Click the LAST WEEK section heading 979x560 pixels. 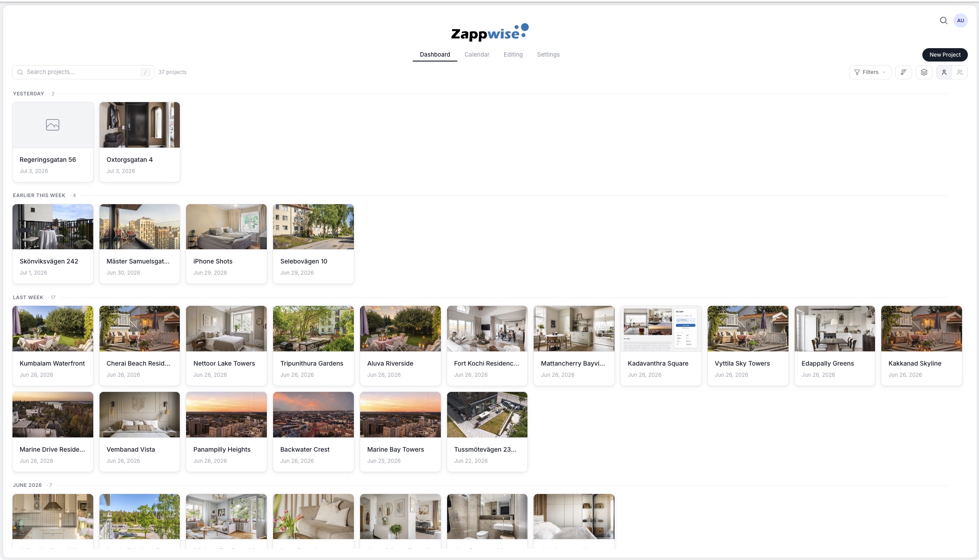28,297
